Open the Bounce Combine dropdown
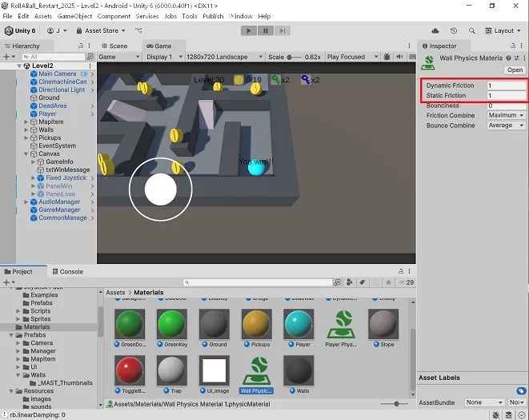Viewport: 529px width, 420px height. tap(506, 126)
